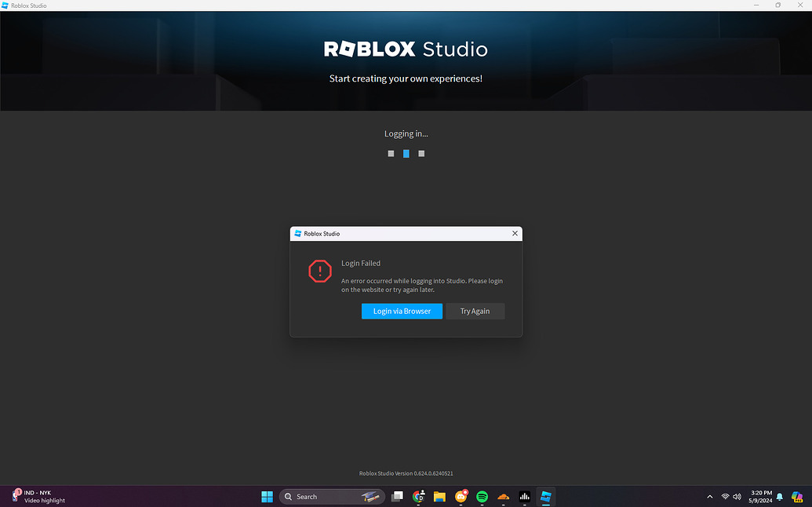The image size is (812, 507).
Task: Open Copilot from the taskbar
Action: (x=797, y=496)
